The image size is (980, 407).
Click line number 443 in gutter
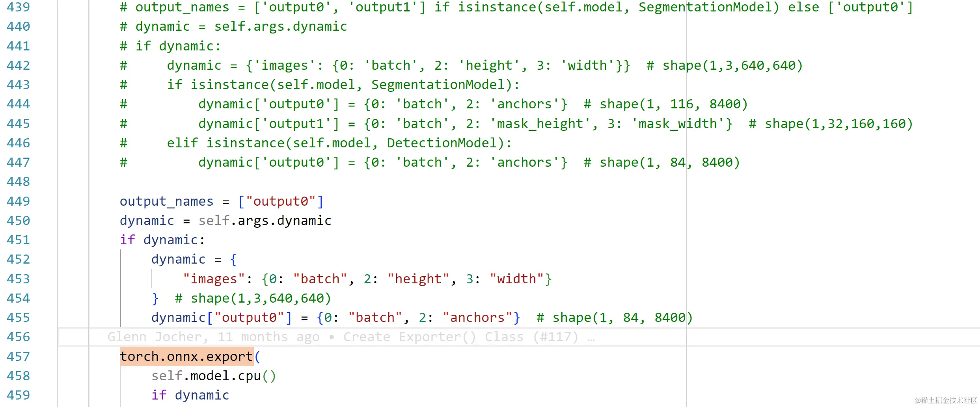click(18, 85)
